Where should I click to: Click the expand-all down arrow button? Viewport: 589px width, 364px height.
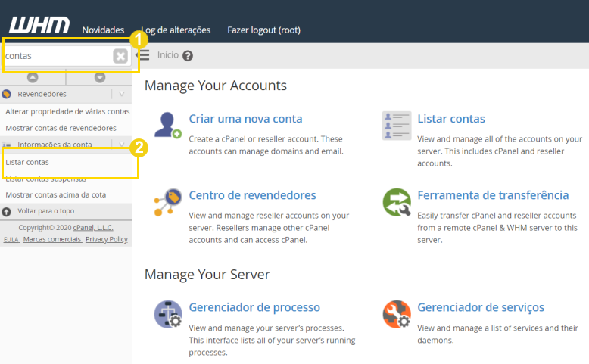(x=99, y=78)
